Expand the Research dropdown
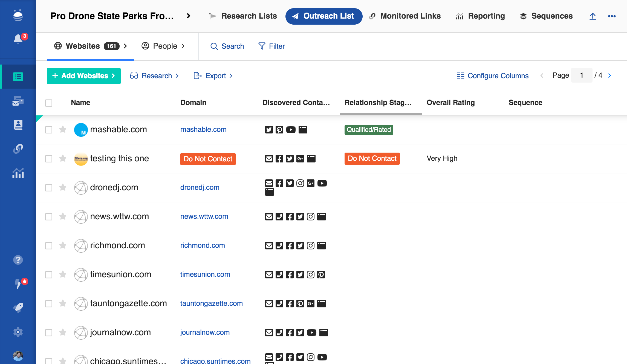The width and height of the screenshot is (627, 364). (154, 76)
